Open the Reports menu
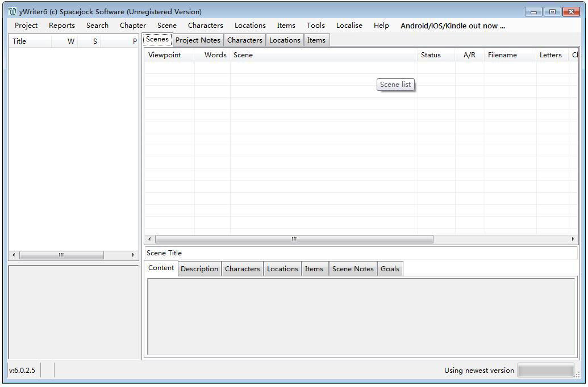The width and height of the screenshot is (588, 387). [62, 26]
